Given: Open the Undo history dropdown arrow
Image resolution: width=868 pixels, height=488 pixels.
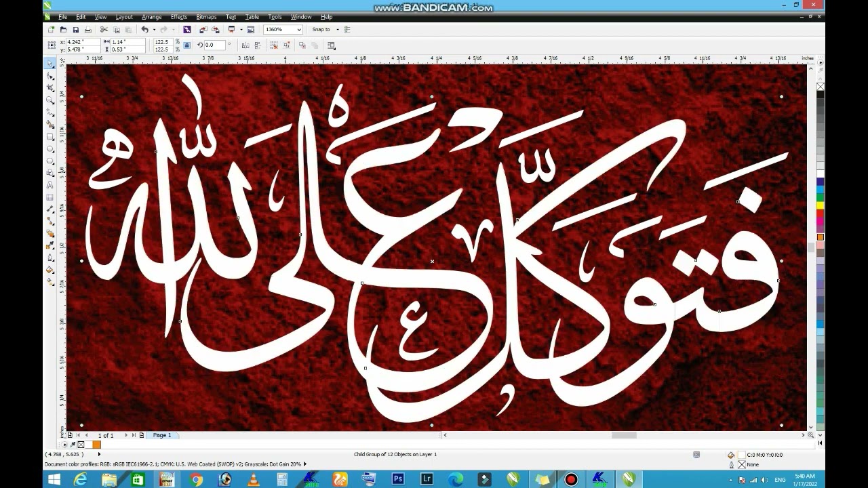Looking at the screenshot, I should point(154,30).
